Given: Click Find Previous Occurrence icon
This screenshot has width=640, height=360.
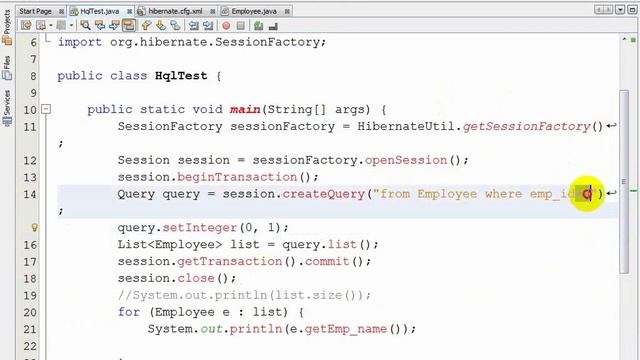Looking at the screenshot, I should [100, 26].
